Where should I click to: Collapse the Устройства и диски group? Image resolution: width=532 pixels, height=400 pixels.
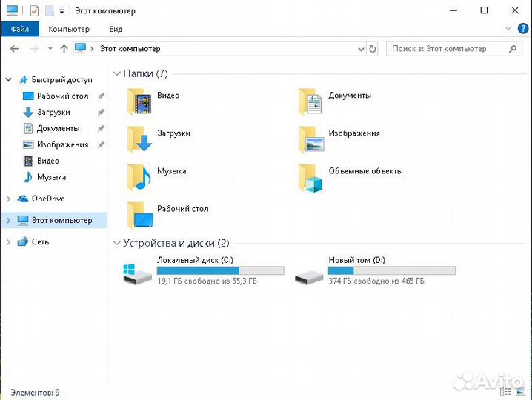click(x=116, y=243)
